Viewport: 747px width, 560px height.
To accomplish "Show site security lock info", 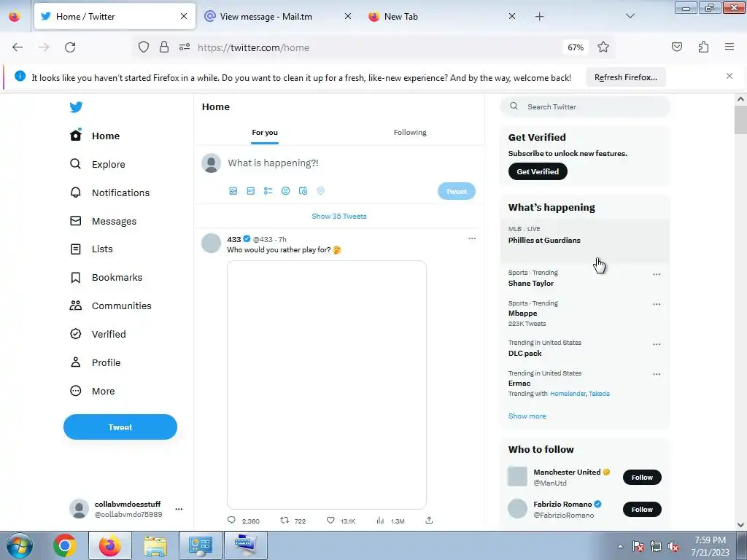I will pyautogui.click(x=164, y=47).
